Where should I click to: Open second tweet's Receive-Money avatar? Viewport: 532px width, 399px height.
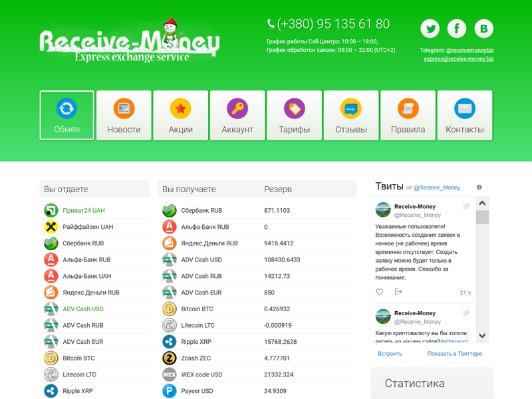point(383,317)
